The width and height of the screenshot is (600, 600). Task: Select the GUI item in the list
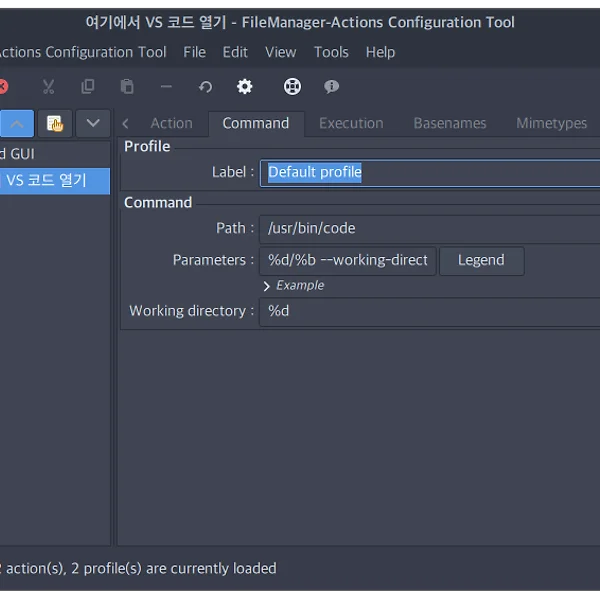[x=55, y=154]
